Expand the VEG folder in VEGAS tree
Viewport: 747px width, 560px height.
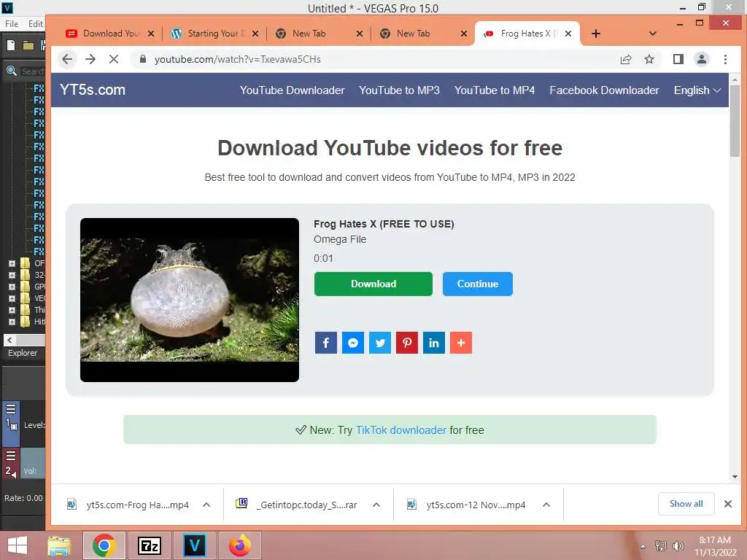[x=12, y=298]
